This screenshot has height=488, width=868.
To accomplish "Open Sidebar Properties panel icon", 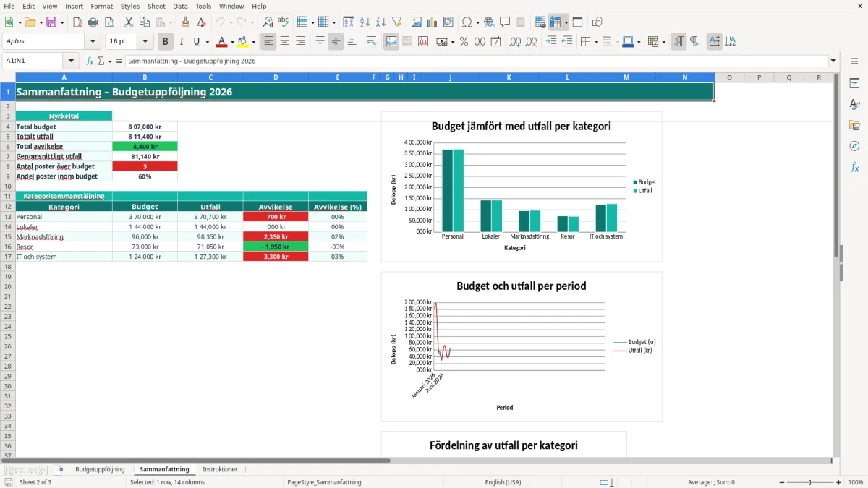I will (x=854, y=83).
